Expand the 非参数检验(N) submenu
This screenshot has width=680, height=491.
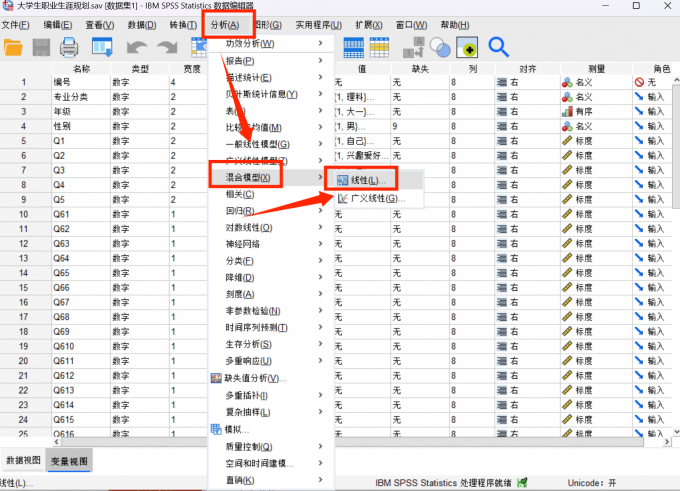pos(320,311)
